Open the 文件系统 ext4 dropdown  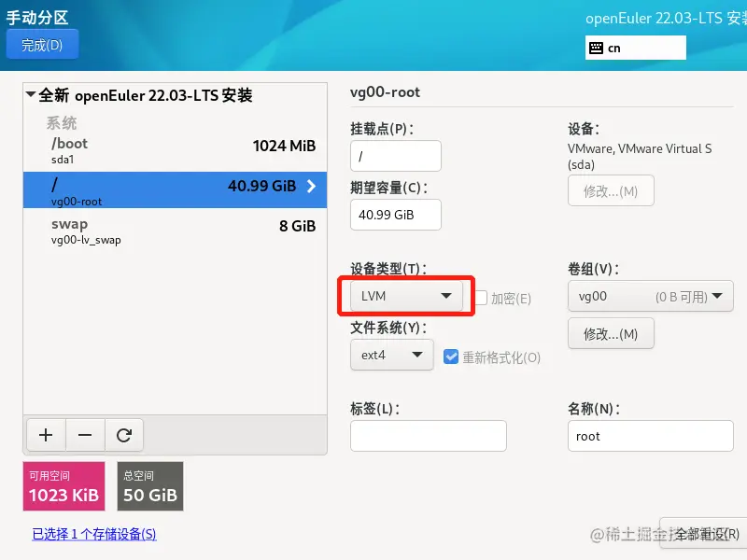[x=391, y=355]
